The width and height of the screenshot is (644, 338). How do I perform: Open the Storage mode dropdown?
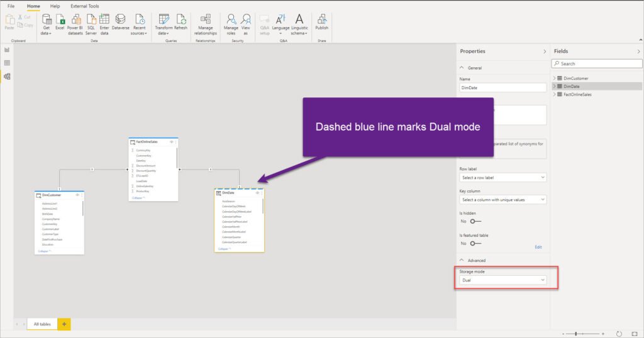pos(503,280)
